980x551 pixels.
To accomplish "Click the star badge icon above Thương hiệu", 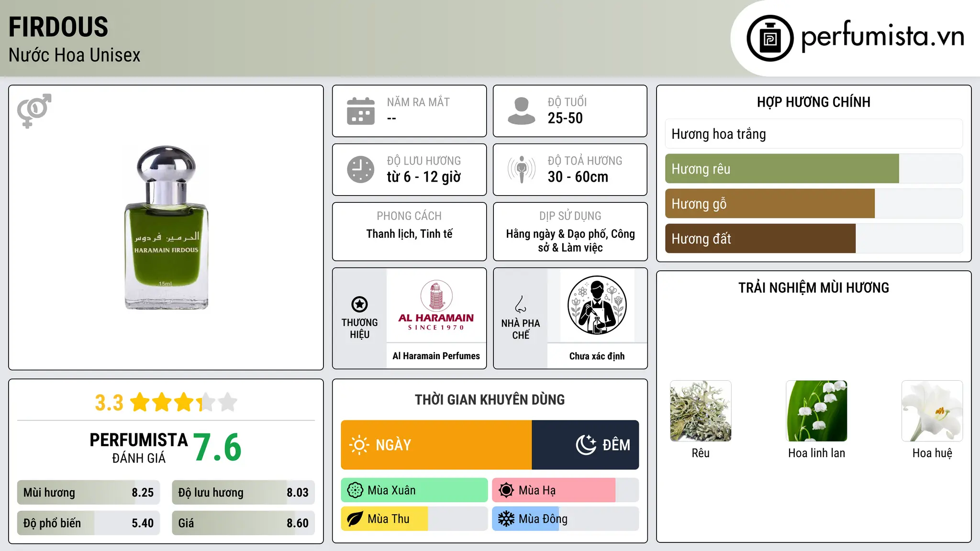I will 359,304.
